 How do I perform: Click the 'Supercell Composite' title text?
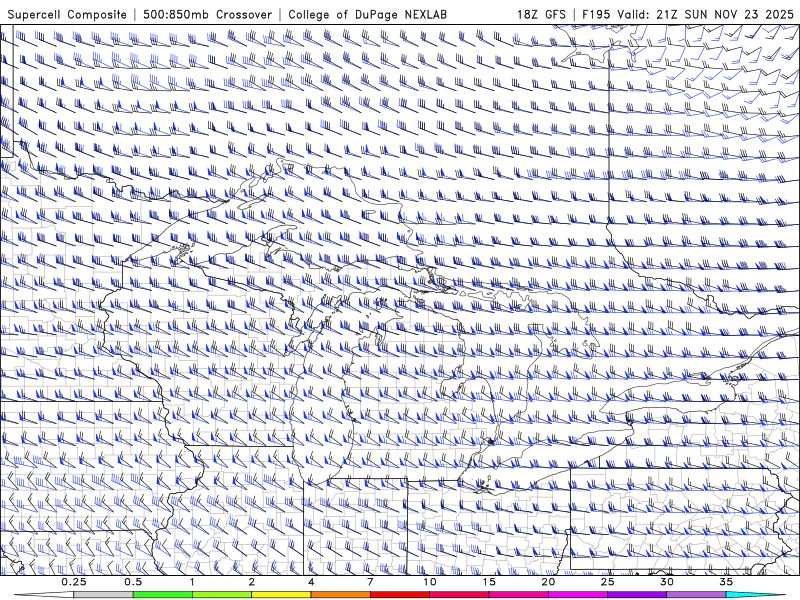67,14
